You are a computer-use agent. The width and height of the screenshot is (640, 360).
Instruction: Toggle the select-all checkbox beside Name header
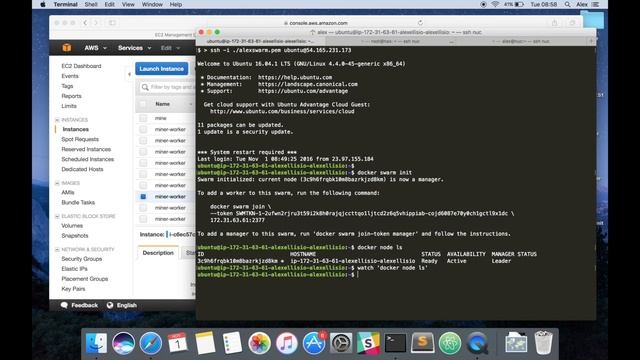click(142, 104)
